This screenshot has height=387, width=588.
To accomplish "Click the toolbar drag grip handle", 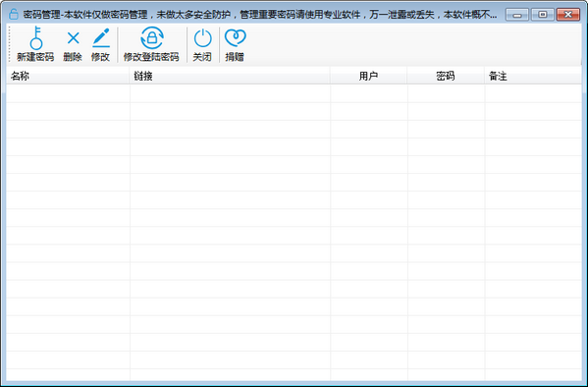I will click(10, 44).
